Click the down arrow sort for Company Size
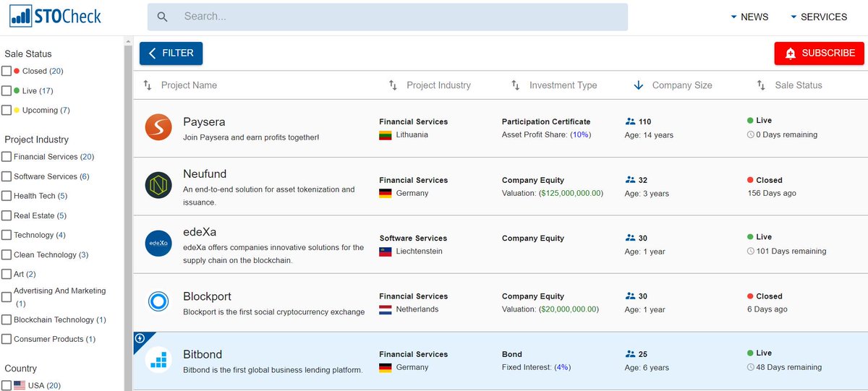The image size is (868, 391). click(x=639, y=85)
